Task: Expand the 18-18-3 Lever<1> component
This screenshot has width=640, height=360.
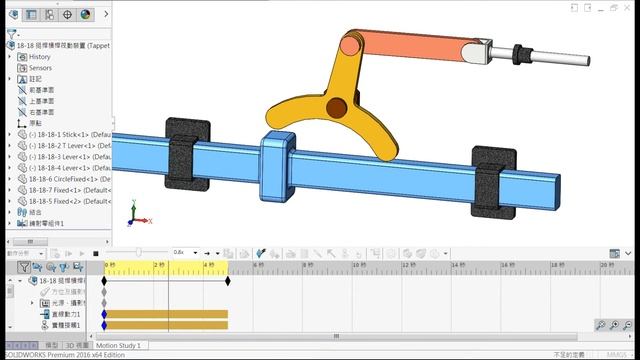Action: tap(9, 157)
